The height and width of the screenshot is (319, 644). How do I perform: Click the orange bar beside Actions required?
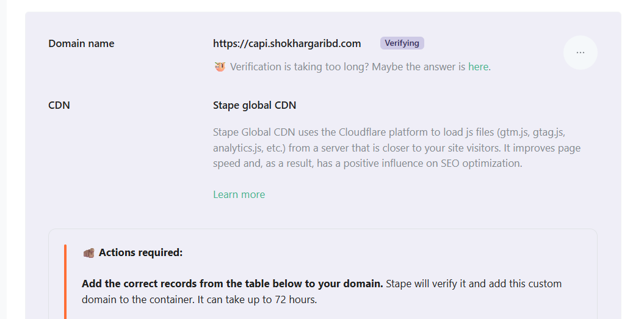[x=65, y=281]
